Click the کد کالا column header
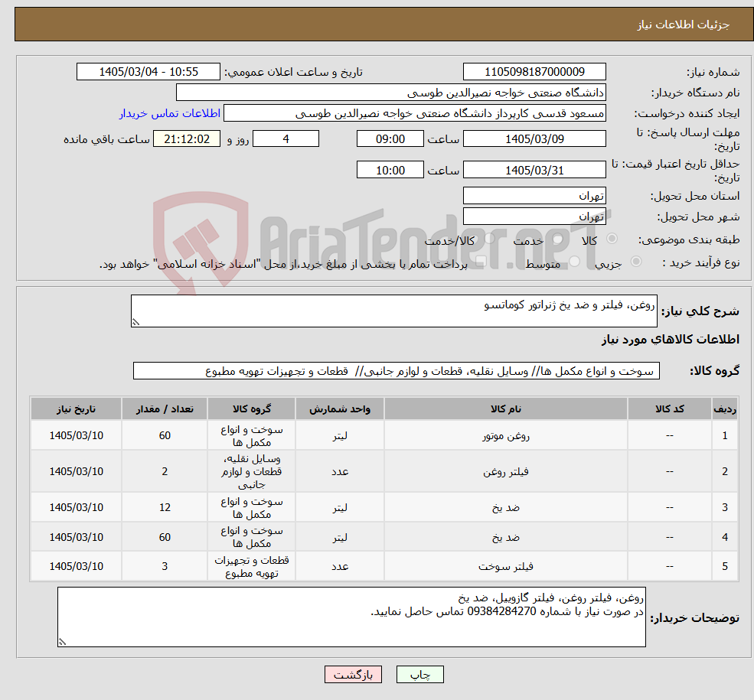 (669, 409)
